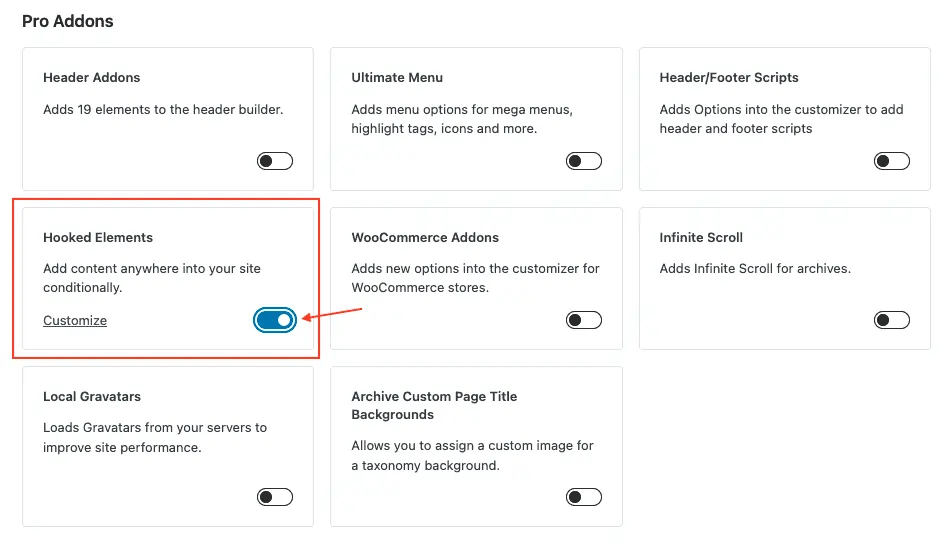This screenshot has height=550, width=952.
Task: Click 'Adds Options into the customizer' description
Action: [781, 119]
